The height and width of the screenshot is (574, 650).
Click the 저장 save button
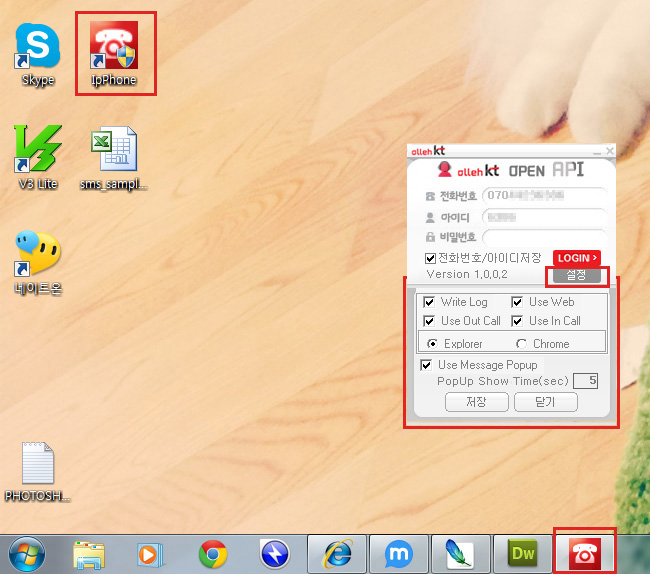[476, 402]
